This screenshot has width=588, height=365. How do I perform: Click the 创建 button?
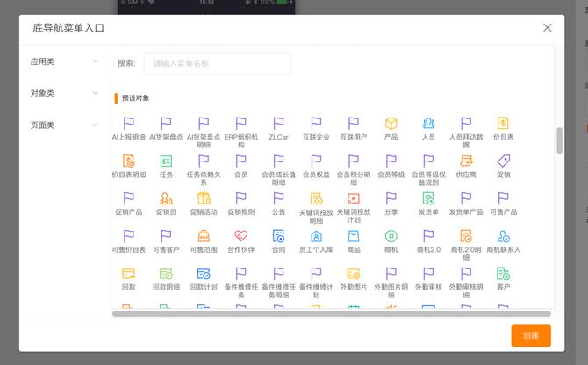[531, 335]
